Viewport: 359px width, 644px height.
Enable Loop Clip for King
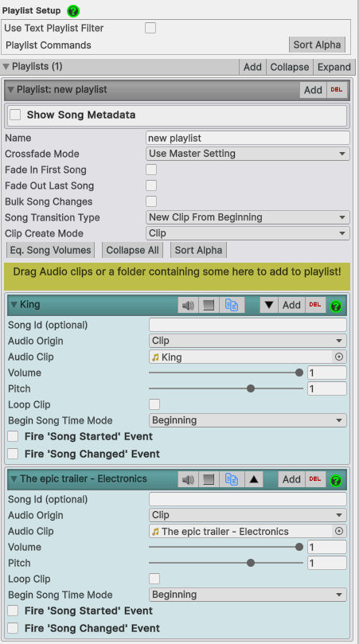point(154,404)
